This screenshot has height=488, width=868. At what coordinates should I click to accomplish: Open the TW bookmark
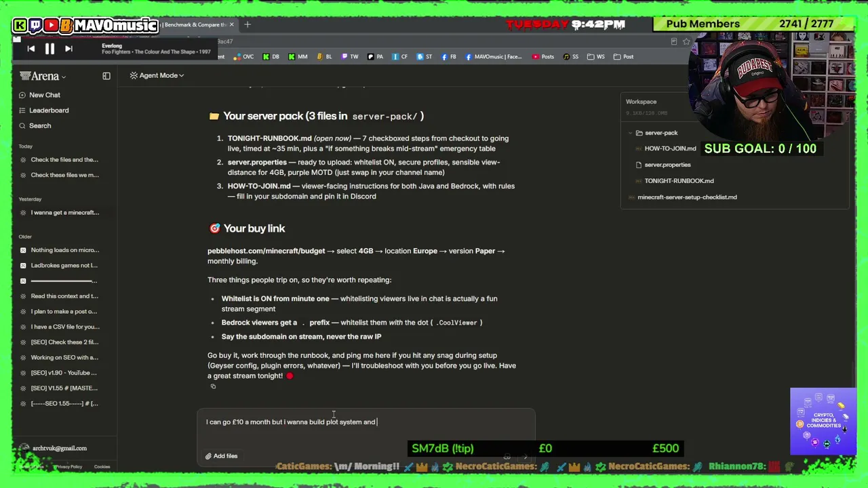tap(350, 57)
